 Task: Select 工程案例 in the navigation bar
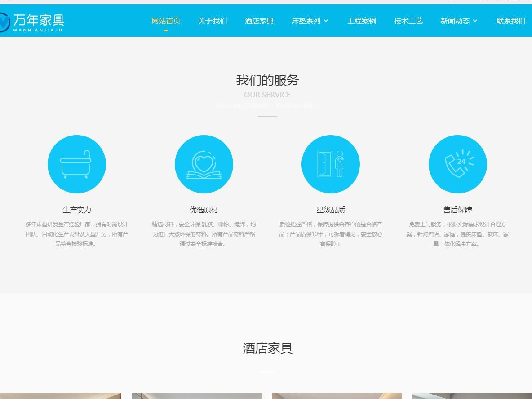362,21
